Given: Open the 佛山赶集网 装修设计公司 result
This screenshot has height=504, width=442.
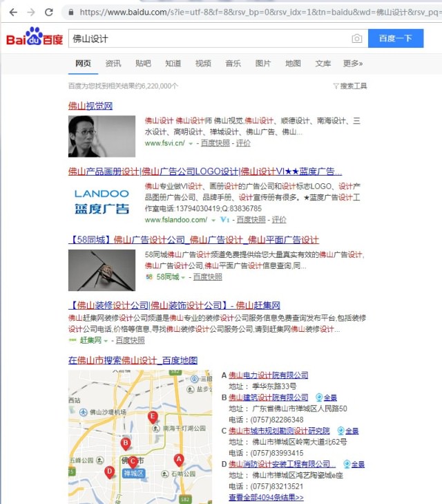Looking at the screenshot, I should coord(174,305).
